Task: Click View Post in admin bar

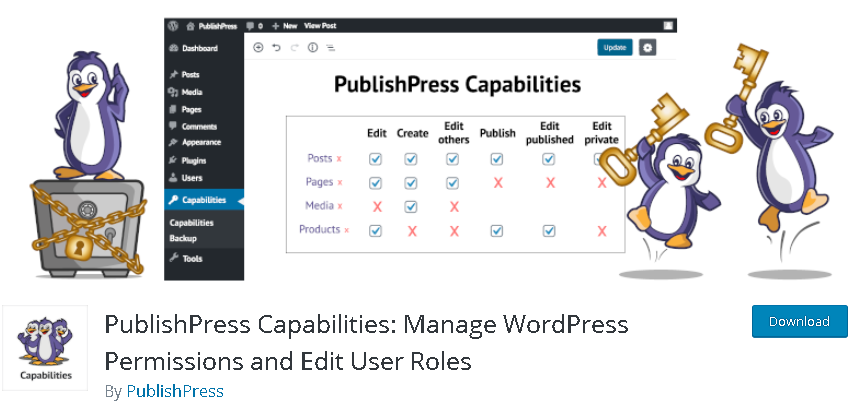Action: (x=320, y=25)
